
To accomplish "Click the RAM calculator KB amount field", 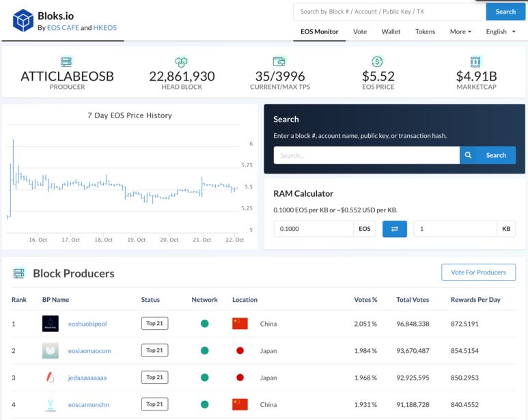I will [456, 229].
